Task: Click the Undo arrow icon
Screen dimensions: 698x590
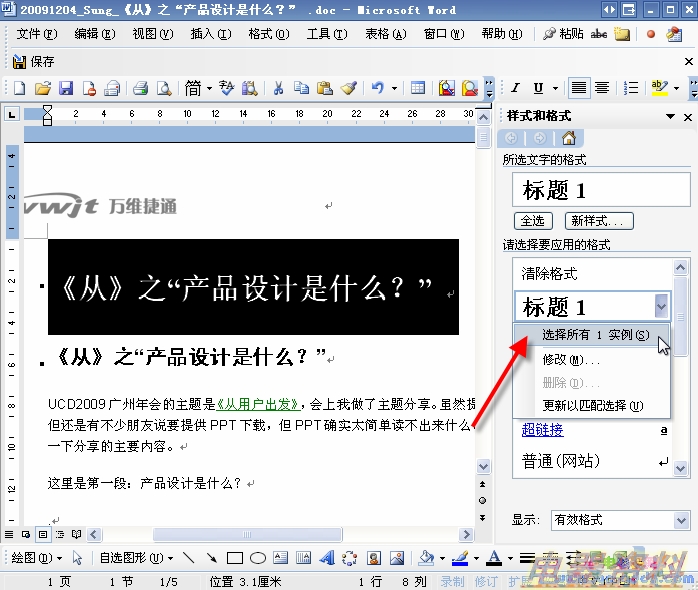Action: 378,88
